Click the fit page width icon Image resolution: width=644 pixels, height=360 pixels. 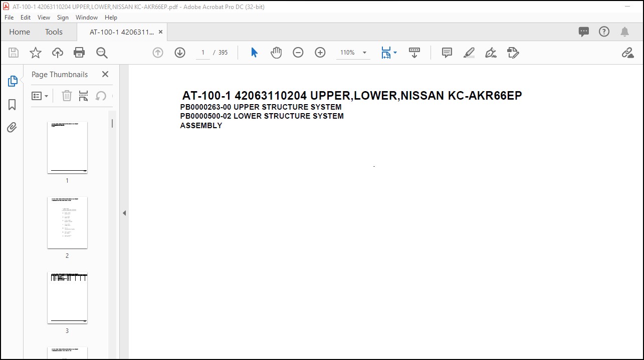point(385,53)
